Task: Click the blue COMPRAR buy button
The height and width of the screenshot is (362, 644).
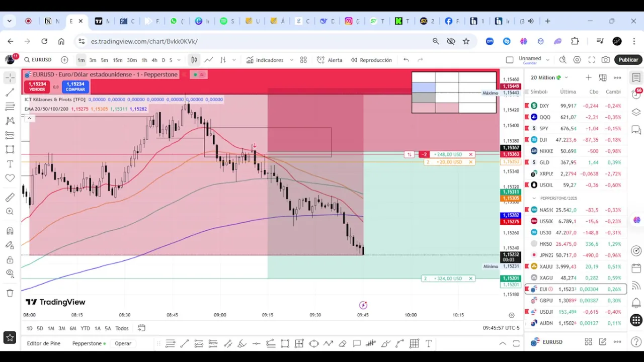Action: tap(75, 86)
